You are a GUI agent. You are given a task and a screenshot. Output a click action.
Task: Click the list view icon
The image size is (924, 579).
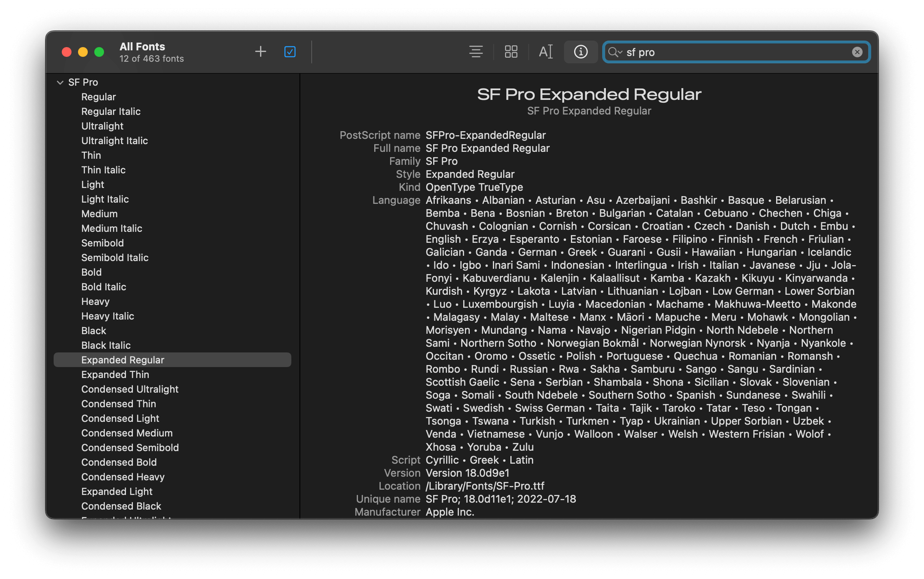(476, 51)
